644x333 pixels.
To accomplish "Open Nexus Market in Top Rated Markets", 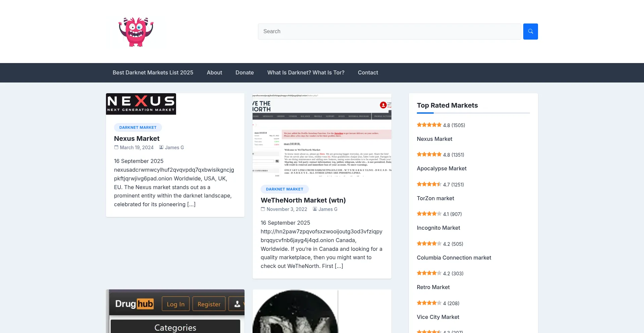I will pyautogui.click(x=435, y=139).
